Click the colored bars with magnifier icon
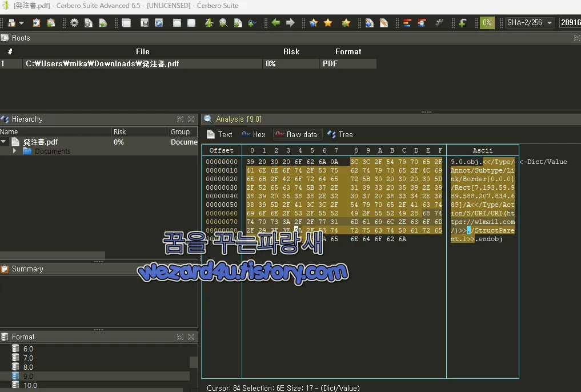 pyautogui.click(x=421, y=23)
